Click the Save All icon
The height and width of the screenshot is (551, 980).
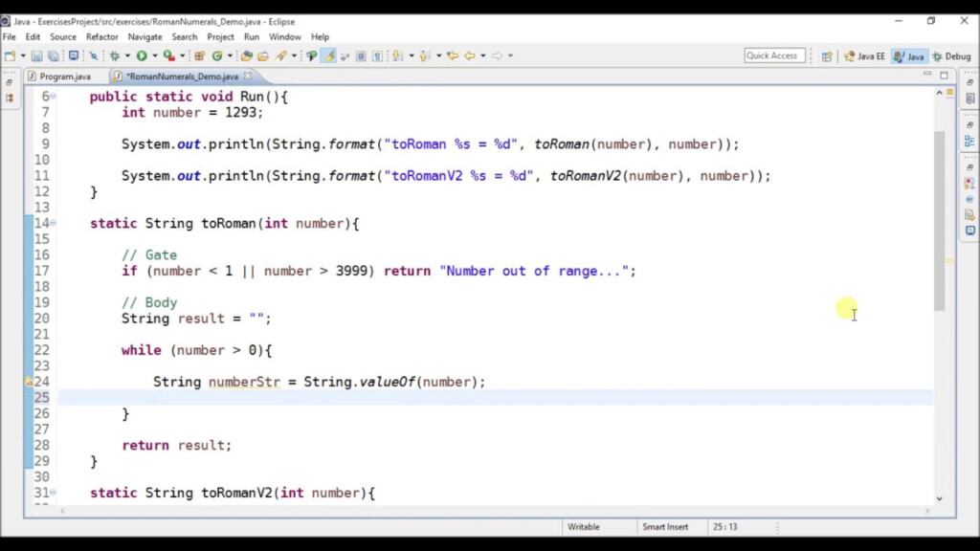point(54,56)
